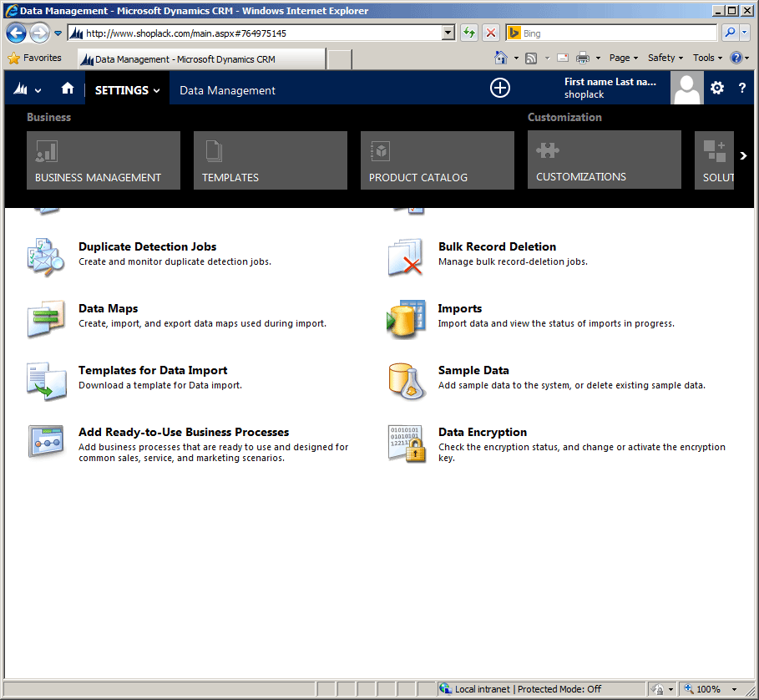
Task: Open the Bulk Record Deletion link
Action: (x=497, y=247)
